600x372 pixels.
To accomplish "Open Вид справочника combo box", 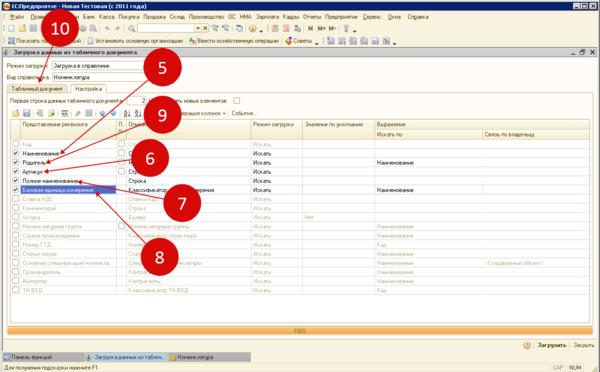I will pyautogui.click(x=99, y=77).
